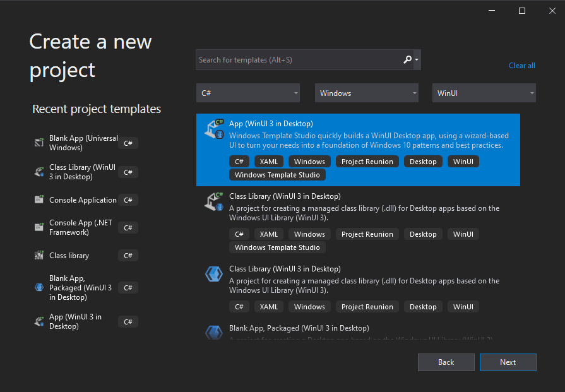Click the selected App (WinUI 3 in Desktop) icon
This screenshot has width=565, height=392.
[213, 129]
